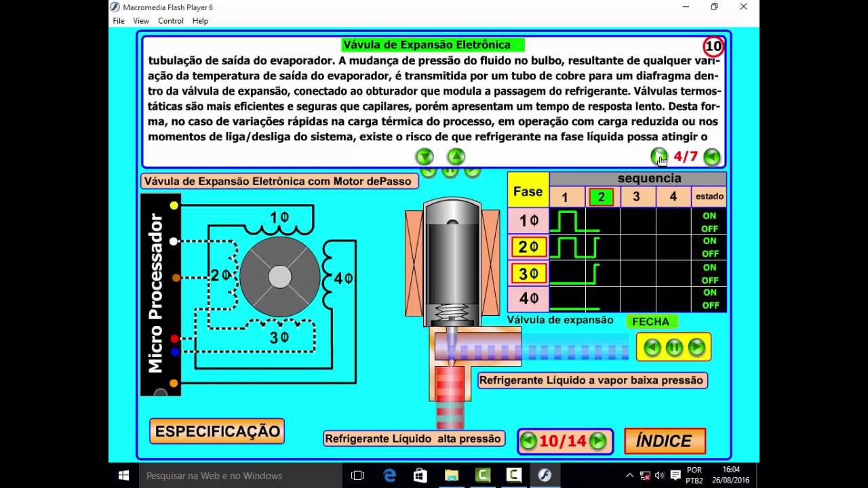Pause the valve animation
Viewport: 868px width, 488px height.
click(x=674, y=348)
